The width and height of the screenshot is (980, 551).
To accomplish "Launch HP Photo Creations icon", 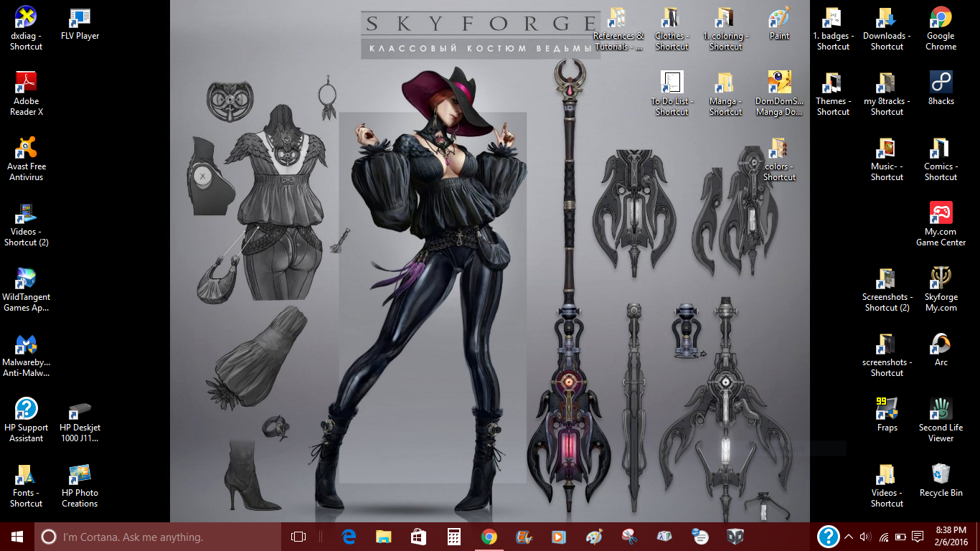I will (x=80, y=486).
